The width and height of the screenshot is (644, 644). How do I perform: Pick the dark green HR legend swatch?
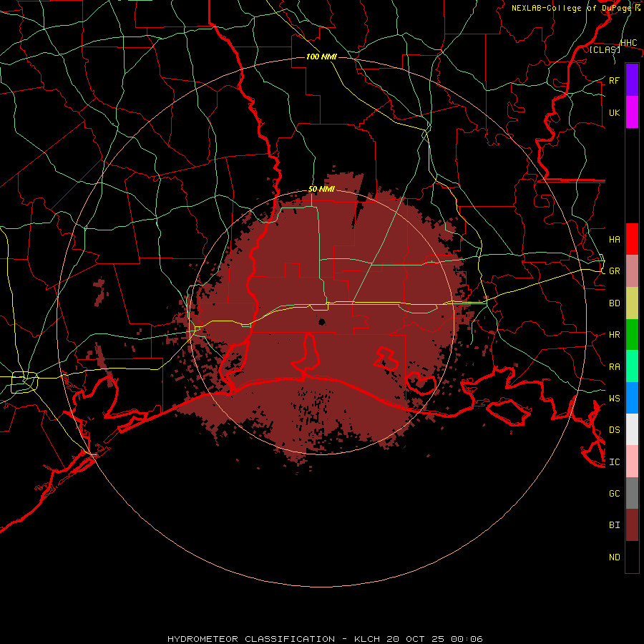[x=632, y=335]
